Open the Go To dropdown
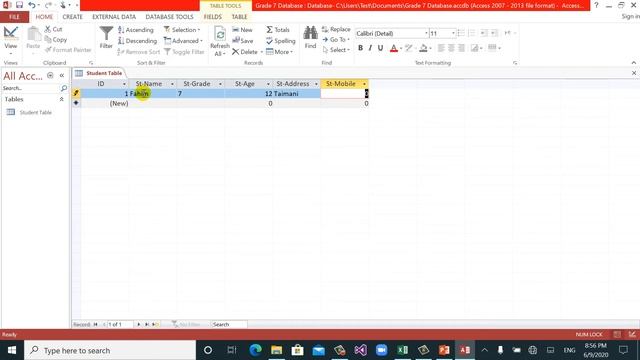Viewport: 640px width, 360px height. (336, 40)
